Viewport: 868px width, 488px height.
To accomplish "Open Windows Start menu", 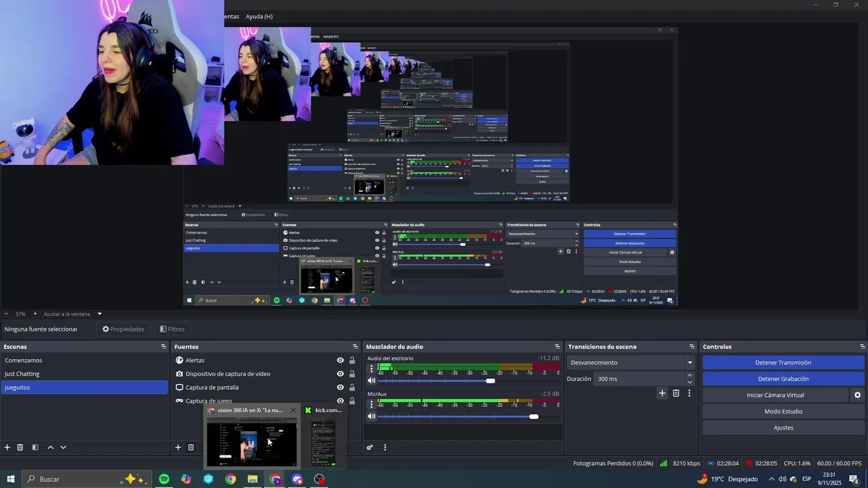I will (x=10, y=479).
